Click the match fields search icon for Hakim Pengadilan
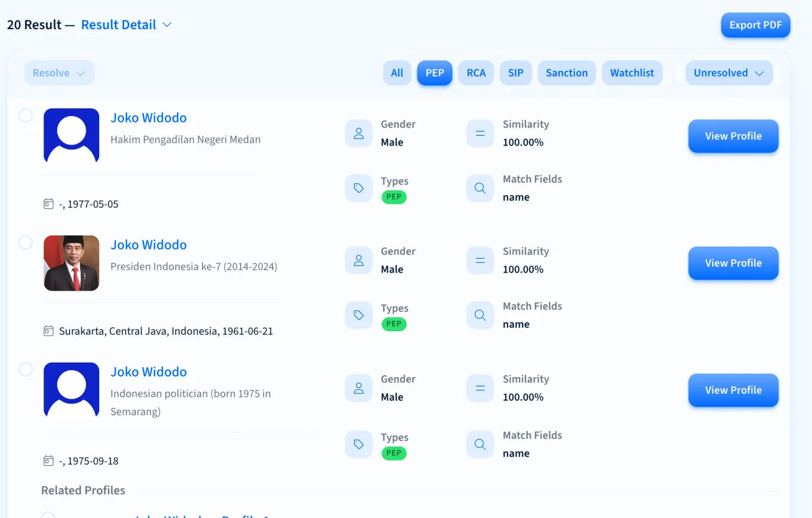This screenshot has width=812, height=518. click(x=480, y=188)
